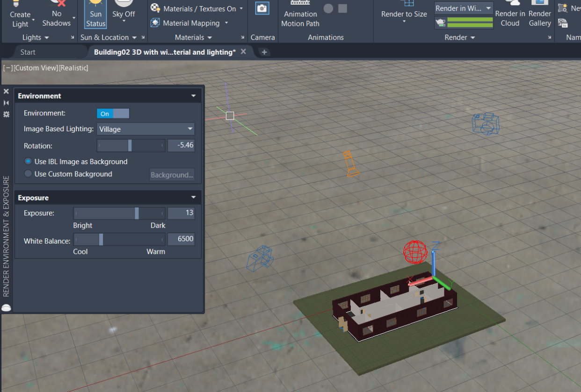Open the [Realistic] visual style menu
The height and width of the screenshot is (392, 581).
(73, 68)
